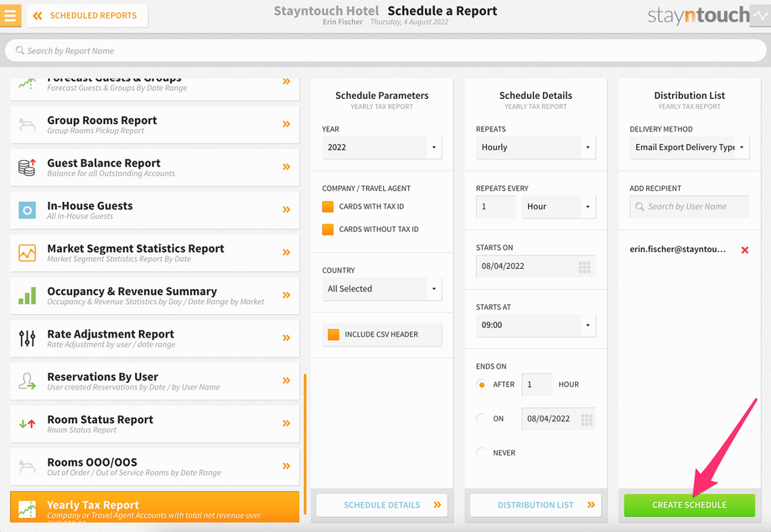The width and height of the screenshot is (771, 532).
Task: Click the search magnifier in Report Name bar
Action: [19, 50]
